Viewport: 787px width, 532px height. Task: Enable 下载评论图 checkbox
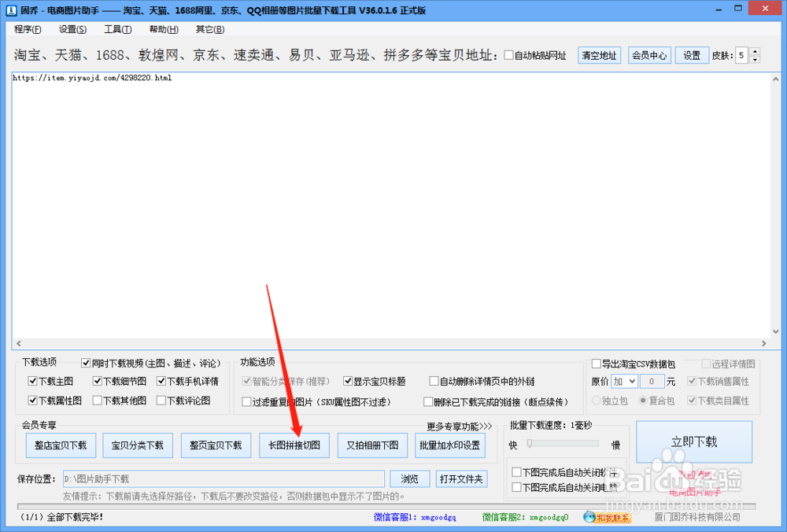(x=161, y=401)
